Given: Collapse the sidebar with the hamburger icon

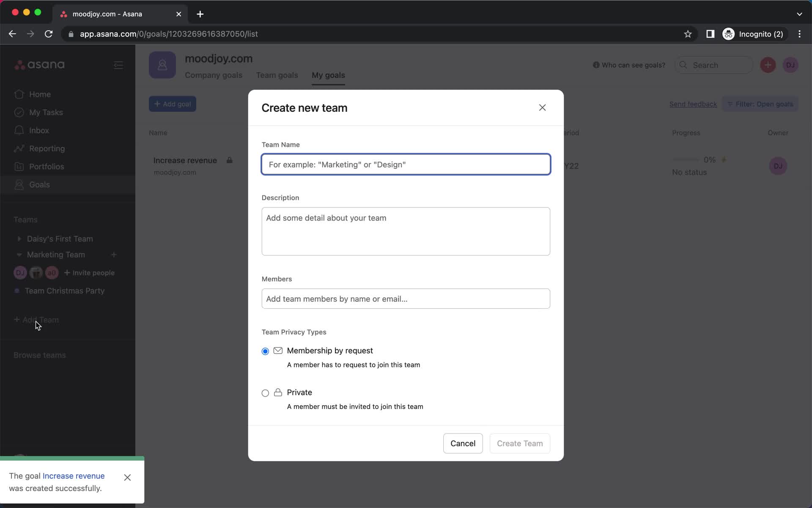Looking at the screenshot, I should tap(118, 65).
